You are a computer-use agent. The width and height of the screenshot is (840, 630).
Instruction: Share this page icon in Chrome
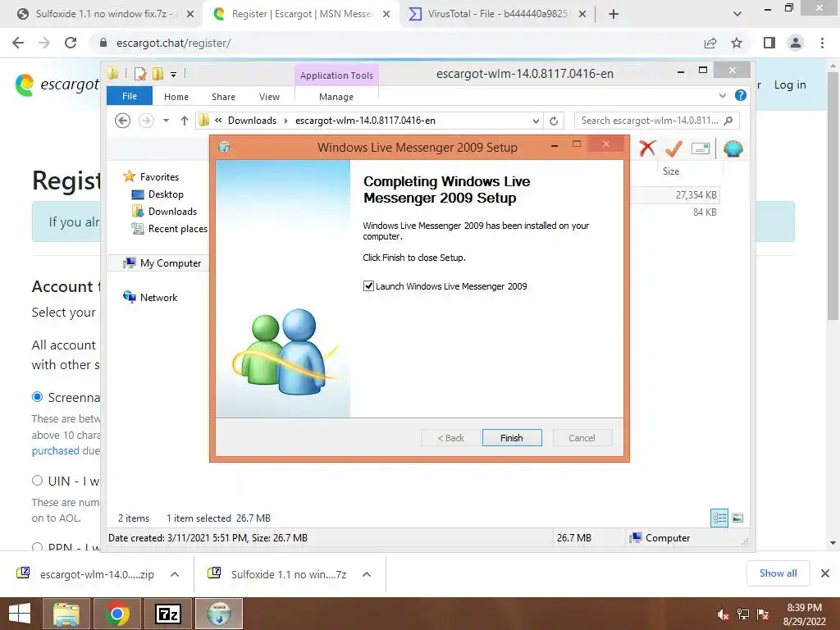(710, 43)
